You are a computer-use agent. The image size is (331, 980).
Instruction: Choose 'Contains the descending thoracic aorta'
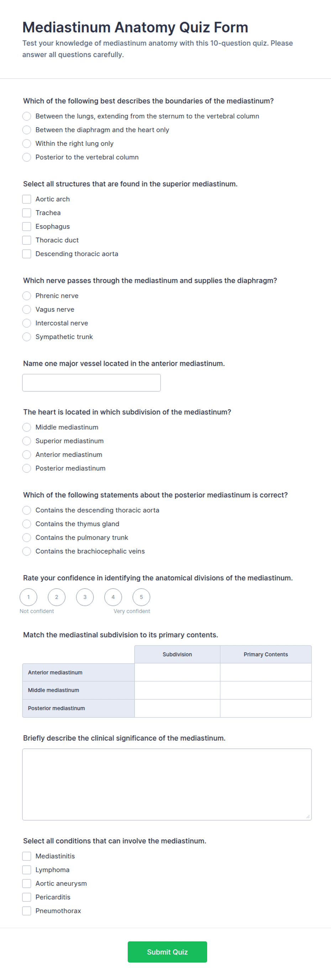(27, 510)
